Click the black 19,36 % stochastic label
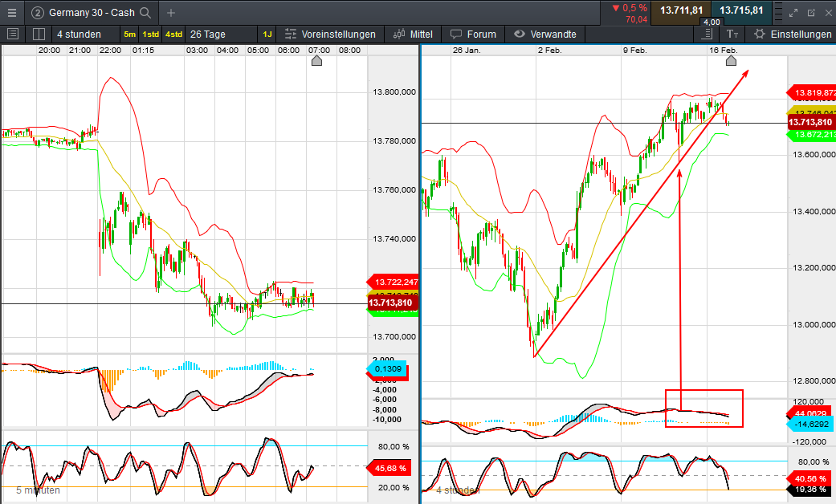Image resolution: width=836 pixels, height=504 pixels. (810, 489)
